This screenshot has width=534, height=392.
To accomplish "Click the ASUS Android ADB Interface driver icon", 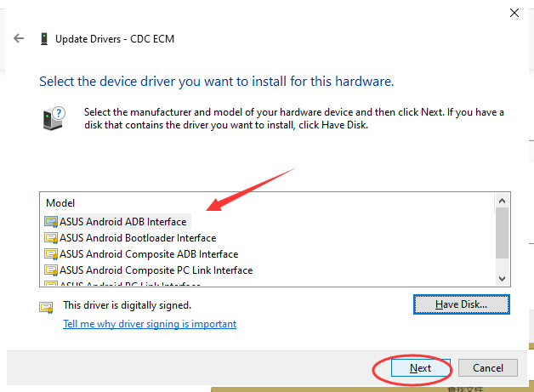I will (51, 222).
